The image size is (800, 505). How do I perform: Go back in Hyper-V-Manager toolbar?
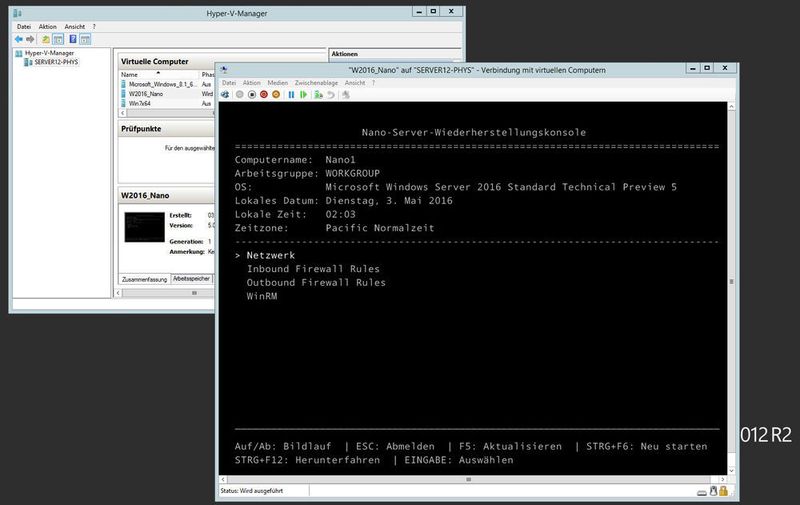pos(19,39)
